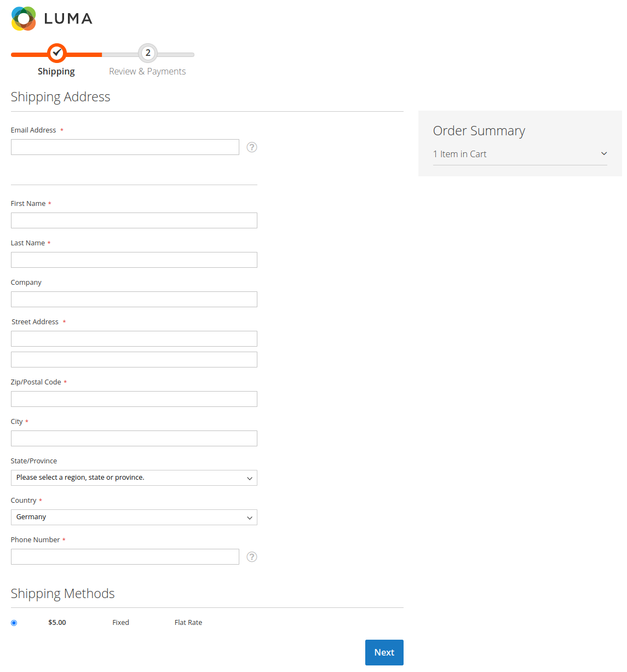Select the Shipping step label
Viewport: 627px width, 672px height.
coord(56,71)
